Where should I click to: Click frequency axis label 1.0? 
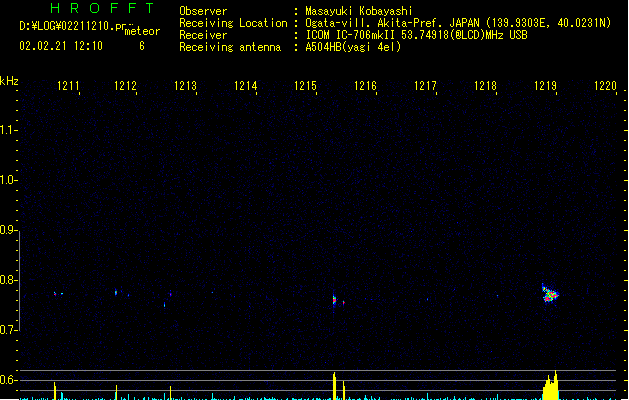coord(8,180)
